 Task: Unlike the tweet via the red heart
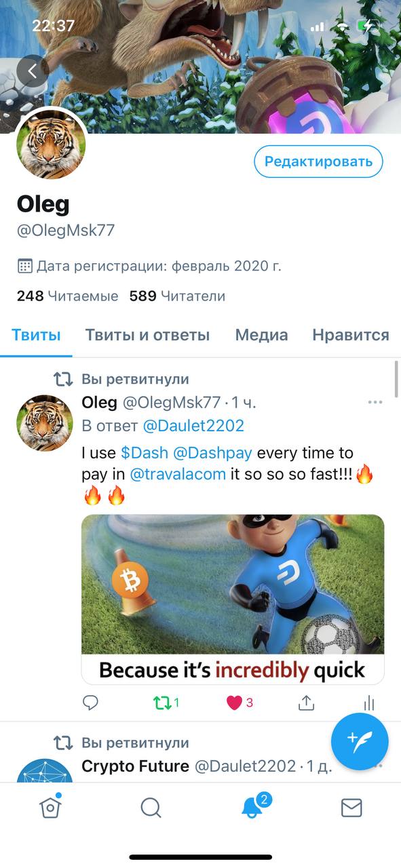coord(240,703)
